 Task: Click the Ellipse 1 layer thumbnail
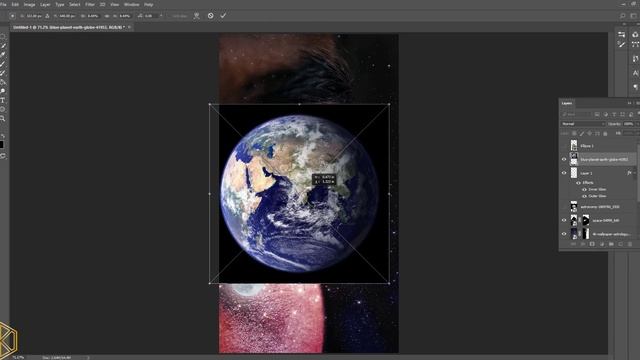click(x=574, y=146)
